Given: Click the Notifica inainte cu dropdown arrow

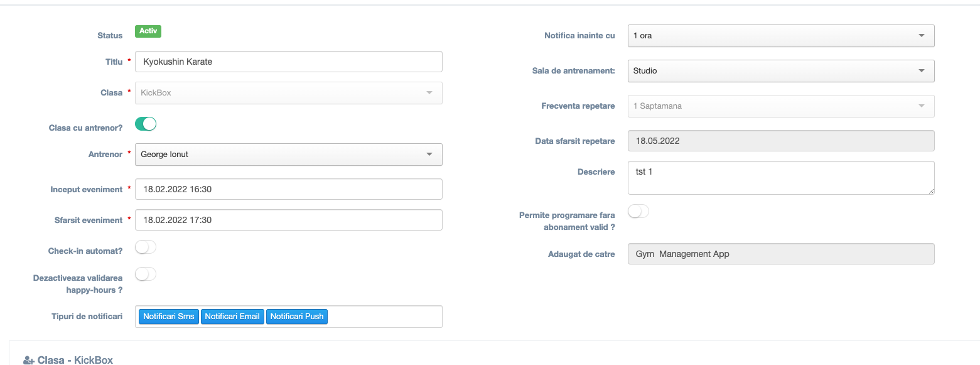Looking at the screenshot, I should click(922, 36).
